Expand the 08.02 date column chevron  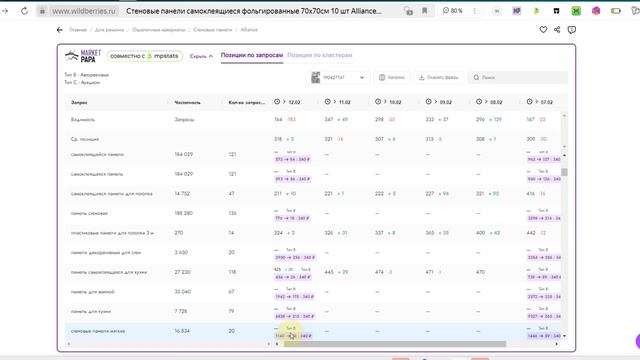point(486,102)
